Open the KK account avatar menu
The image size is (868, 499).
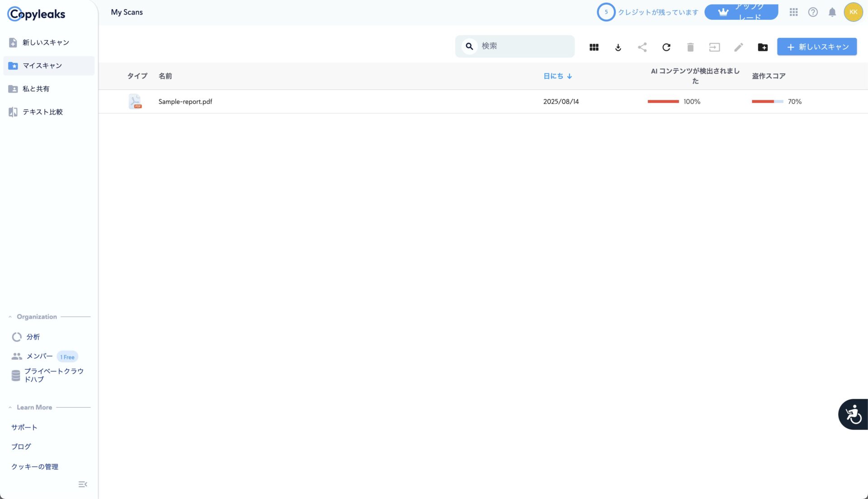tap(853, 12)
